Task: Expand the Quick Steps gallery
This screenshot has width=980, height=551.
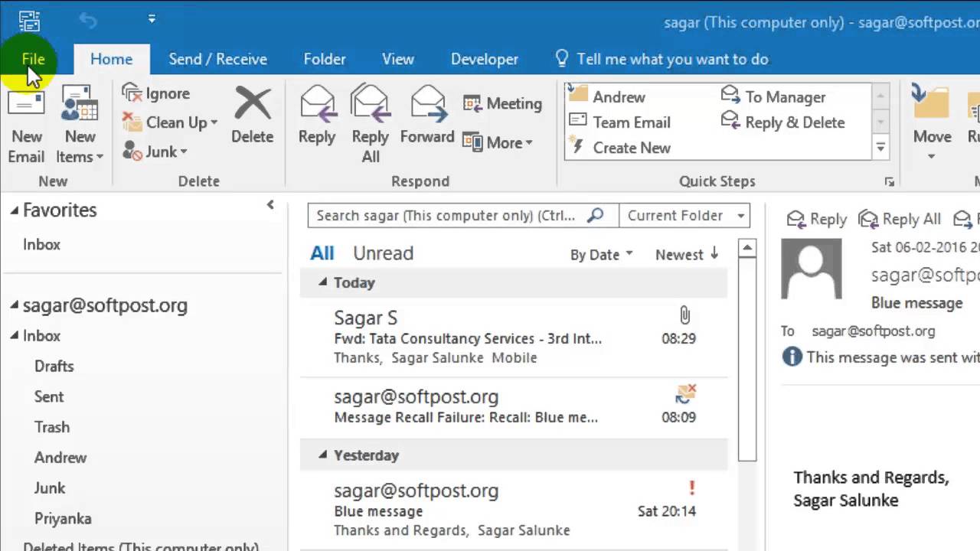Action: click(x=880, y=148)
